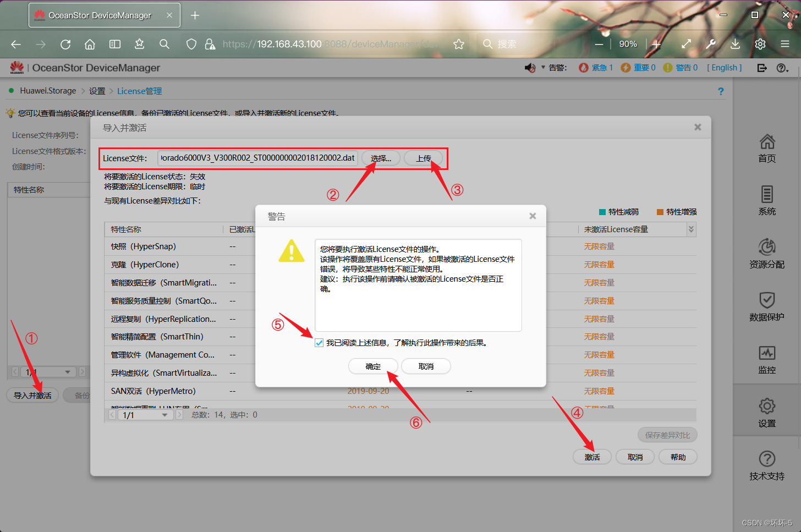Screen dimensions: 801x532
Task: Click the 激活 activate button
Action: (x=592, y=457)
